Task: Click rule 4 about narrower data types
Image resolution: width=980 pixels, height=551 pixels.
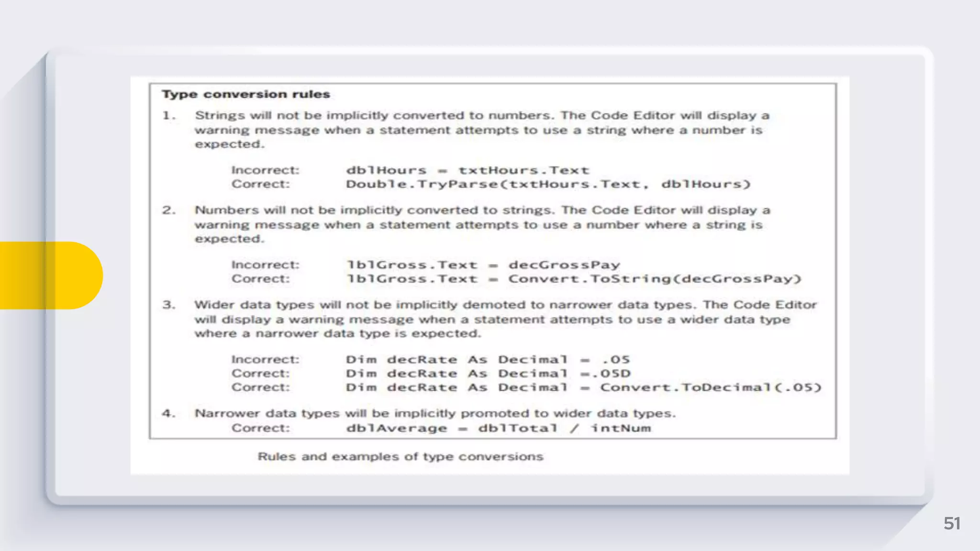Action: coord(434,413)
